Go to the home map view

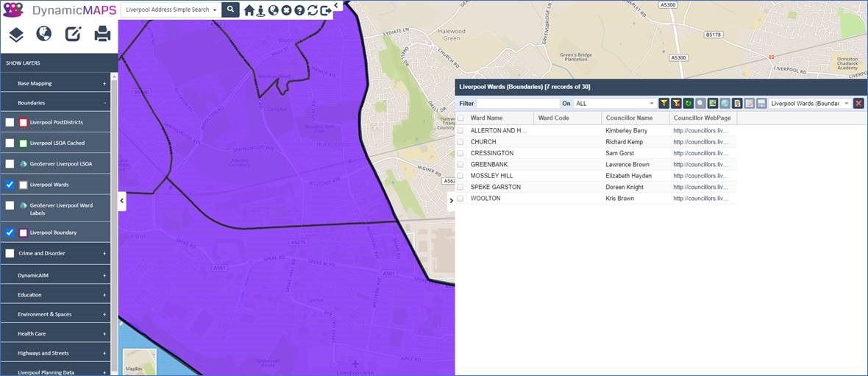pyautogui.click(x=249, y=10)
